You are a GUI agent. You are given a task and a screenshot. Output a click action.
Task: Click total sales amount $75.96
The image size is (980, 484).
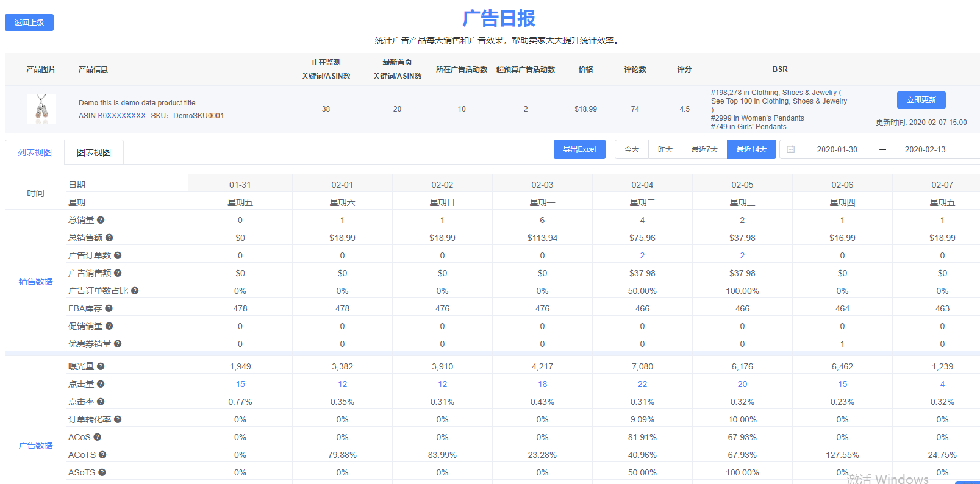642,238
